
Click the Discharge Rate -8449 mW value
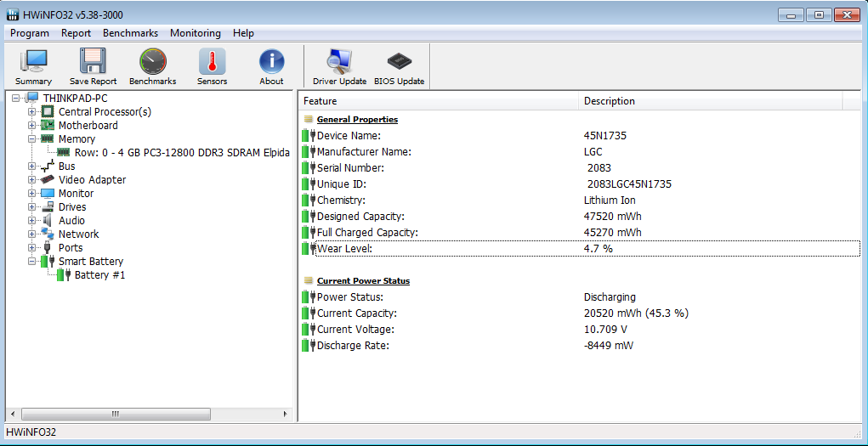(609, 346)
